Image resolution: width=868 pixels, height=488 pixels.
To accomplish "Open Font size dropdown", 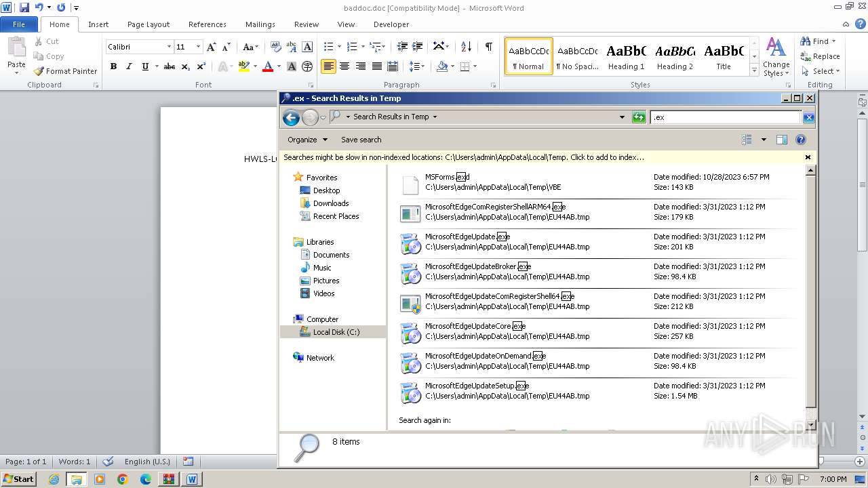I will (x=198, y=47).
